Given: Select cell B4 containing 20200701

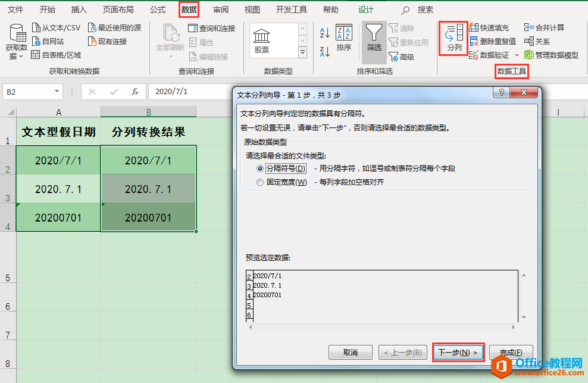Looking at the screenshot, I should pos(149,217).
